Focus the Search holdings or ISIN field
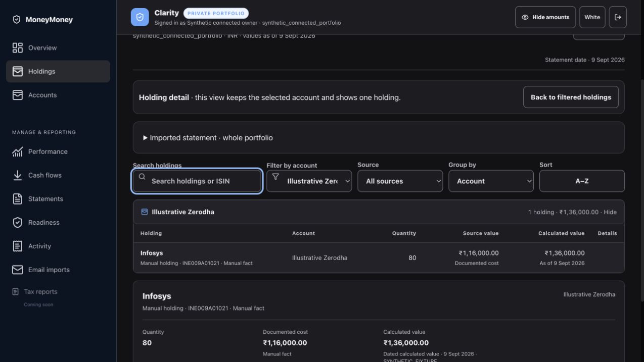The height and width of the screenshot is (362, 644). [197, 181]
